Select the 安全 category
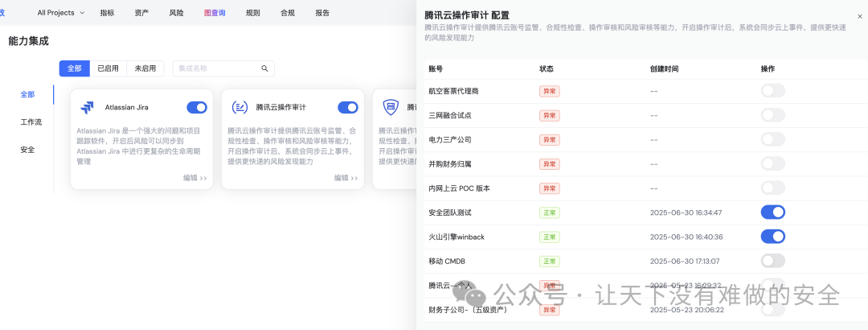 tap(27, 150)
